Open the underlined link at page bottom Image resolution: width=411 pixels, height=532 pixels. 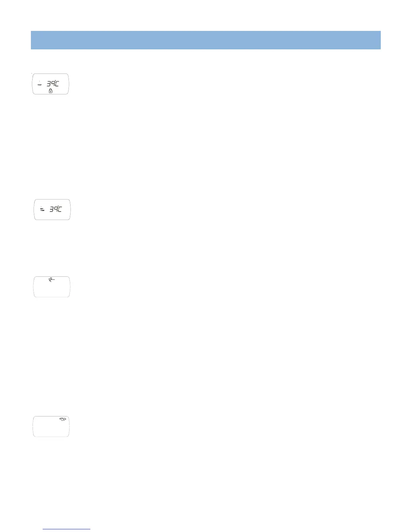[x=67, y=529]
